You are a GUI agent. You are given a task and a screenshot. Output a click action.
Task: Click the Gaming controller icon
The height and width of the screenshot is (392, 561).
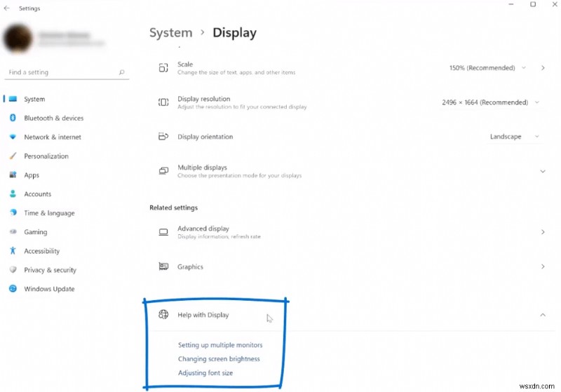[x=13, y=231]
